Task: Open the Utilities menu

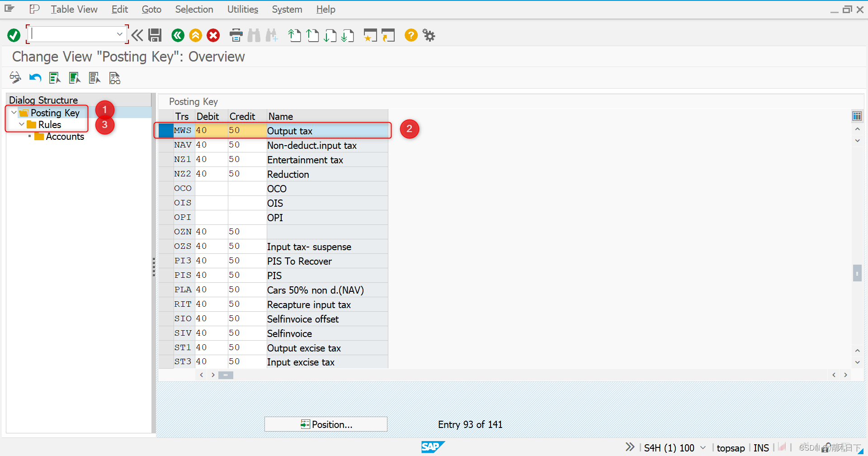Action: [243, 9]
